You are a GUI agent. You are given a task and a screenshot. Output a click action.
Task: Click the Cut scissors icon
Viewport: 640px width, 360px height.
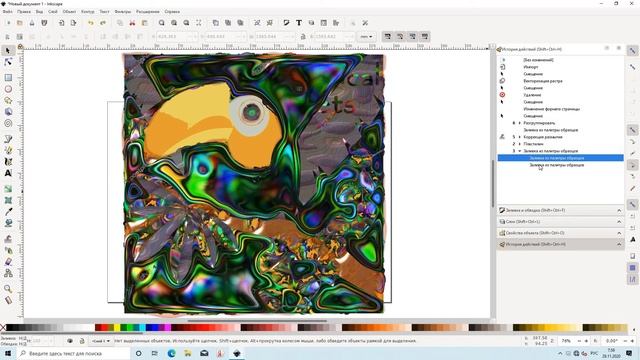132,23
